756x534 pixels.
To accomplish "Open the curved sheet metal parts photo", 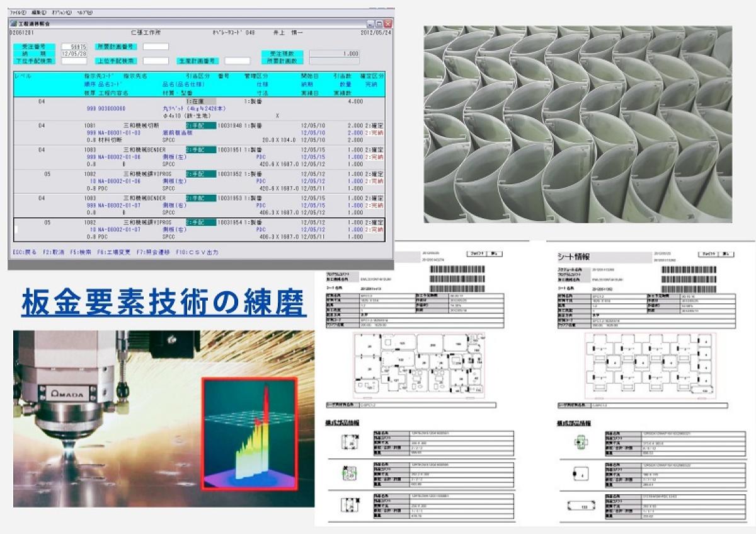I will point(577,124).
